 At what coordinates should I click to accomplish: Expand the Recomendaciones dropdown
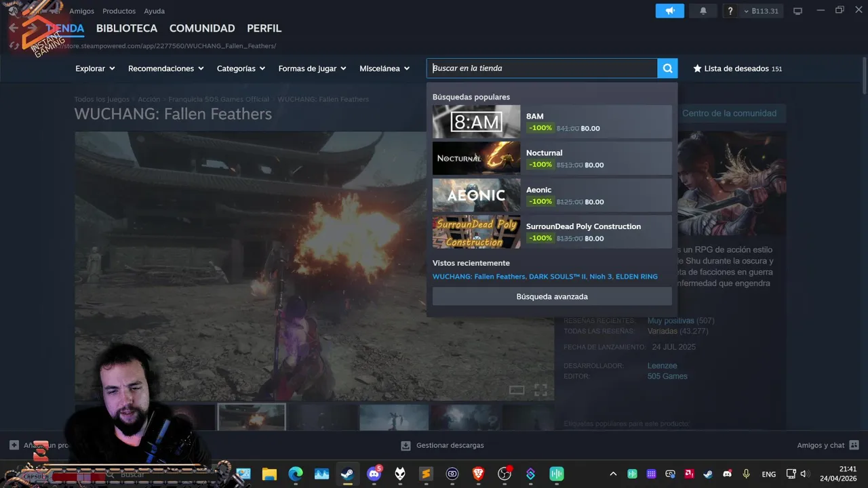coord(166,68)
